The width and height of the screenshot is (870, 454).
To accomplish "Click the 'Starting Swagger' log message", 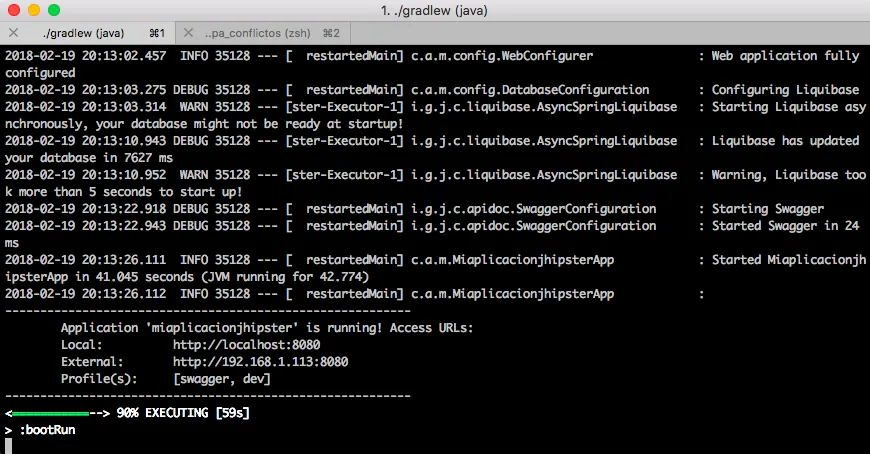I will click(x=767, y=209).
